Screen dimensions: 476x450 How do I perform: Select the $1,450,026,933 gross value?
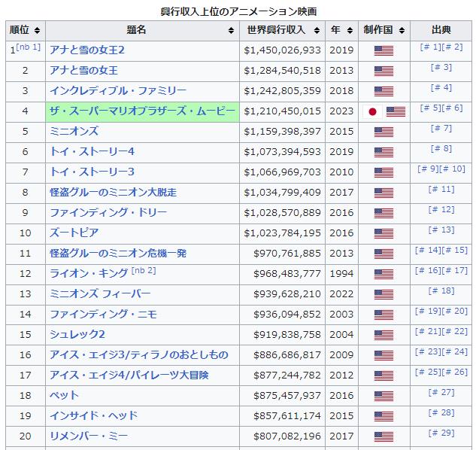click(282, 50)
